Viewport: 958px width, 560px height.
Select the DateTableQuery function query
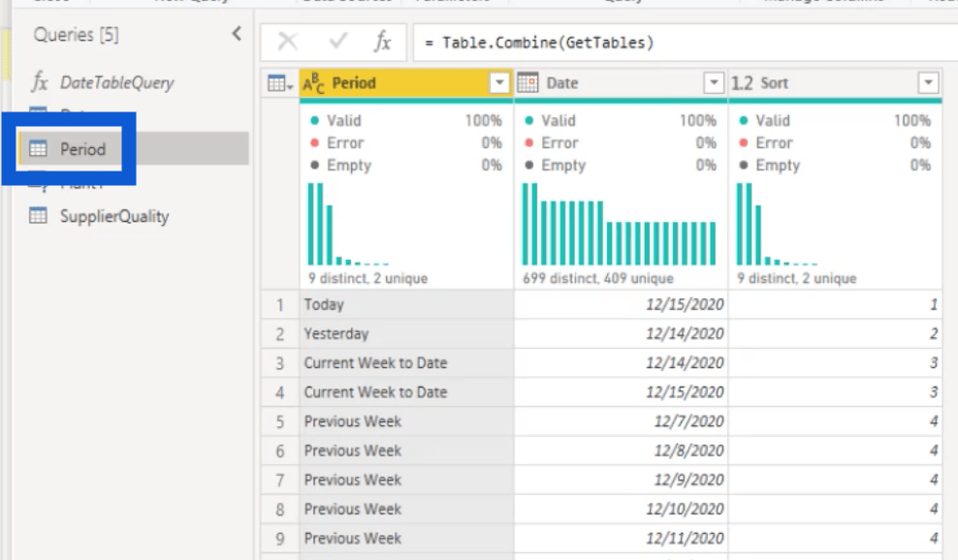(116, 82)
